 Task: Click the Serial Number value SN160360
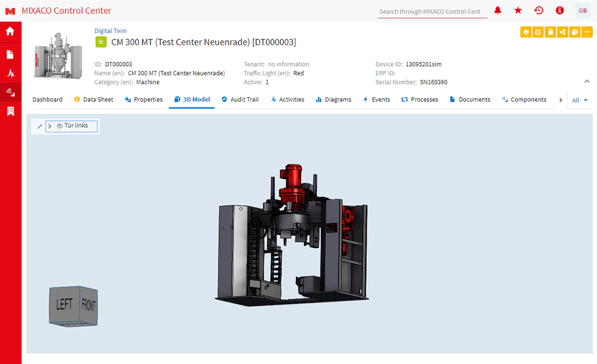pyautogui.click(x=433, y=82)
